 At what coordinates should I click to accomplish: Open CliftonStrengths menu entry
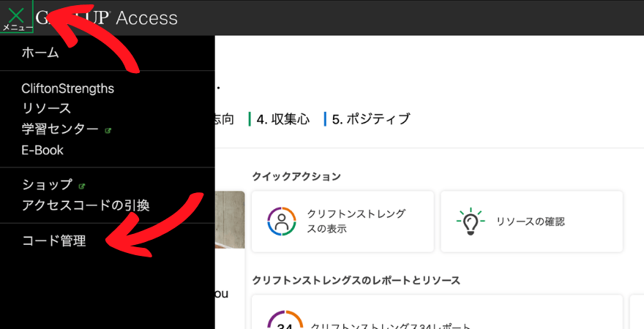(x=68, y=88)
